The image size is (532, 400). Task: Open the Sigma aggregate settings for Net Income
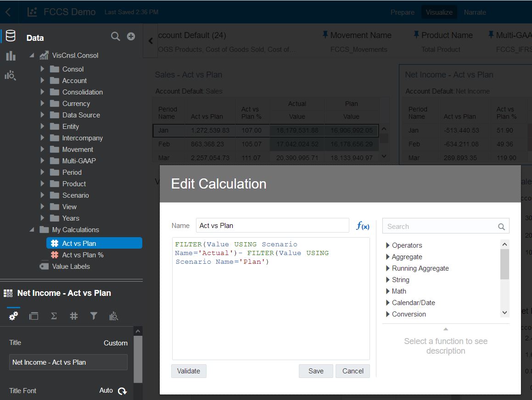[53, 316]
